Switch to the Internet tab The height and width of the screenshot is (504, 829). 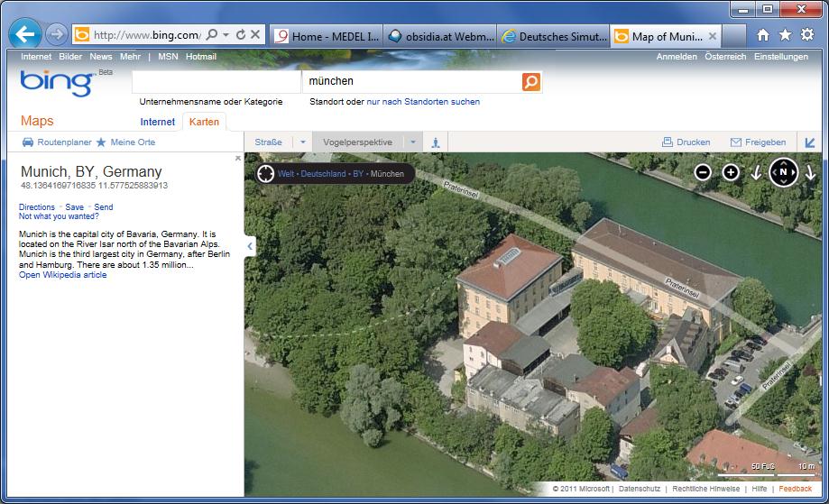(x=158, y=122)
